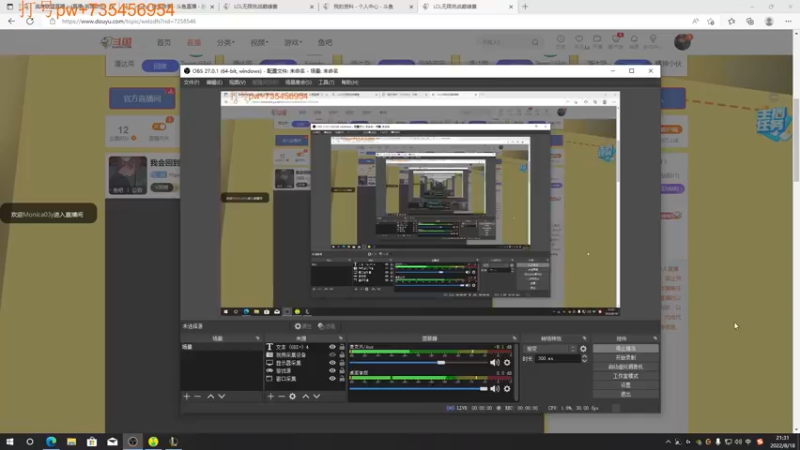Open the OBS 帮助(H) menu
The height and width of the screenshot is (450, 800).
coord(349,82)
